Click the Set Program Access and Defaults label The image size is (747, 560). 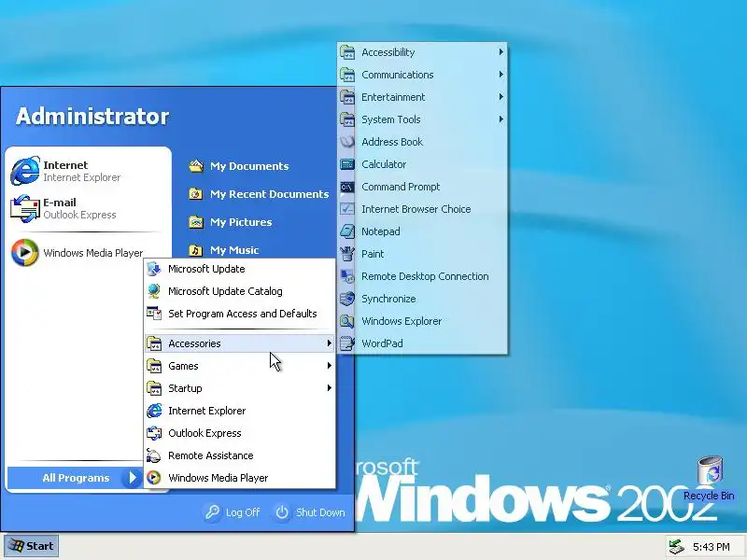243,314
